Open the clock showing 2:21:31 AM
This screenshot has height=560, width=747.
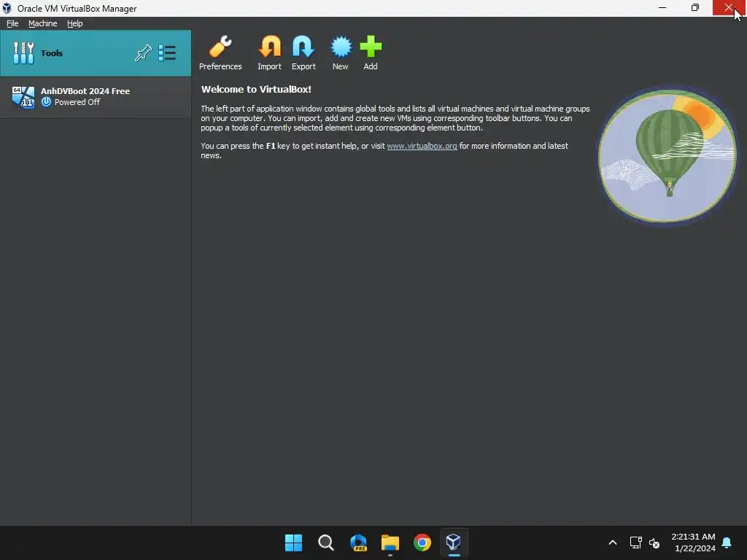pos(693,542)
